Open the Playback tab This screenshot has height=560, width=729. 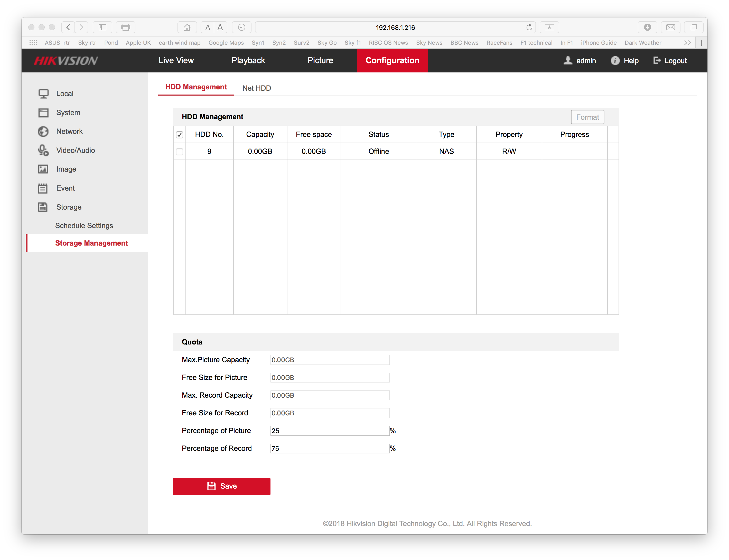pos(248,61)
